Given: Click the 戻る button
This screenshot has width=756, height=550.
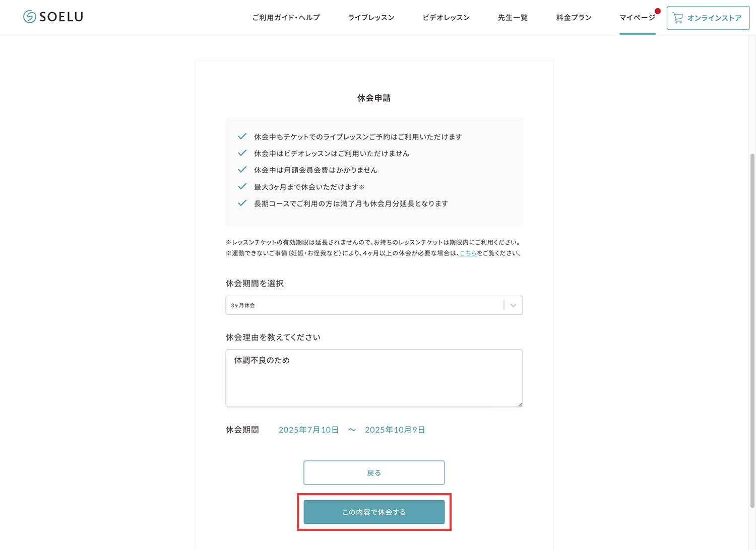Looking at the screenshot, I should point(374,473).
